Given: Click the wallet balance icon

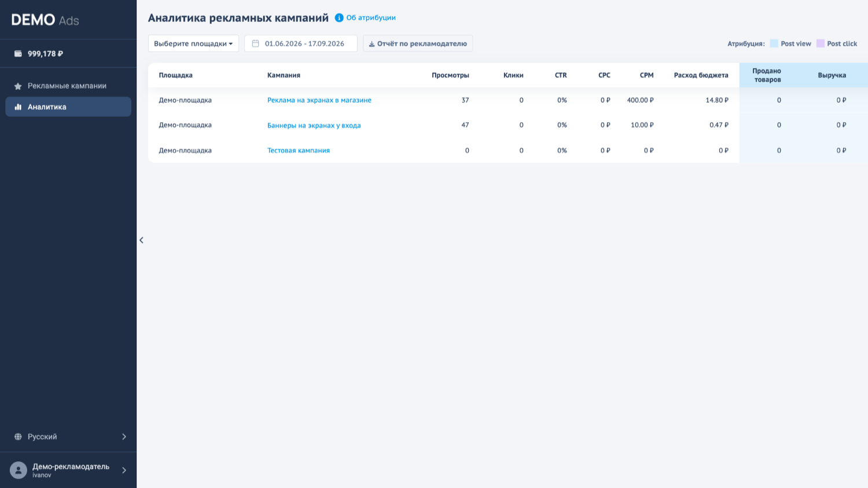Looking at the screenshot, I should tap(18, 54).
